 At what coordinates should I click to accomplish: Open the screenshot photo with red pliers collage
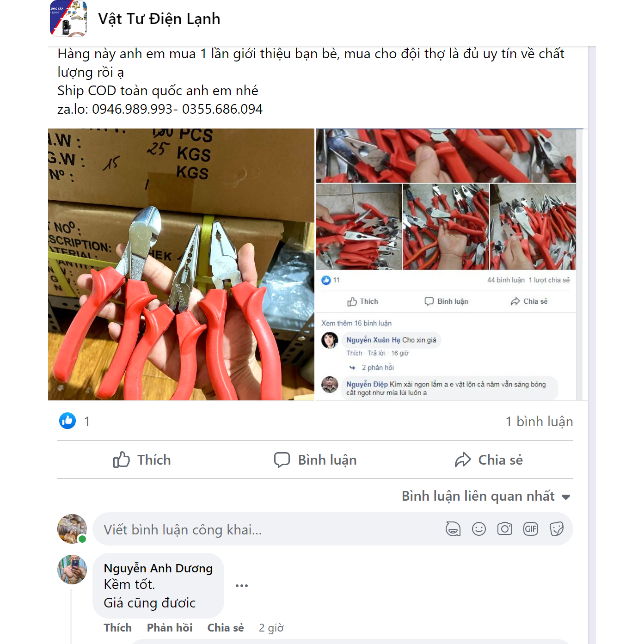446,264
